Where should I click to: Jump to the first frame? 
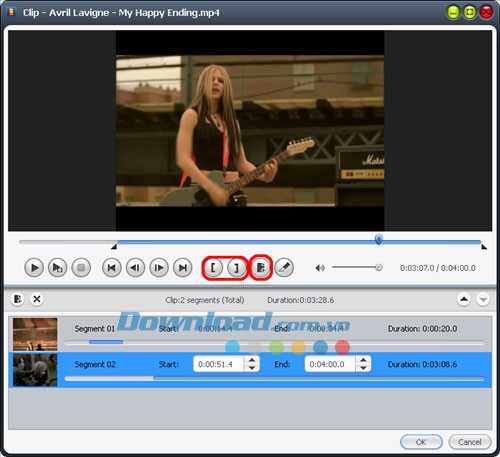(x=112, y=268)
